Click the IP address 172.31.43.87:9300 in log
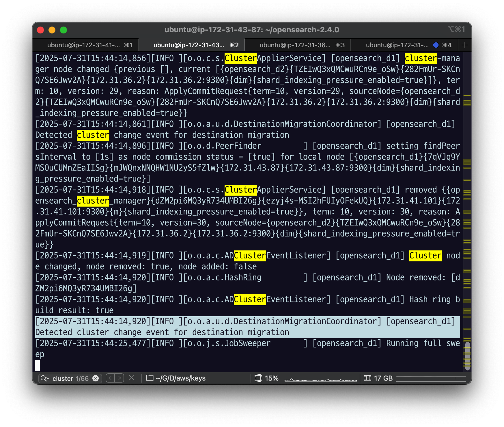Viewport: 504px width, 427px height. click(328, 168)
